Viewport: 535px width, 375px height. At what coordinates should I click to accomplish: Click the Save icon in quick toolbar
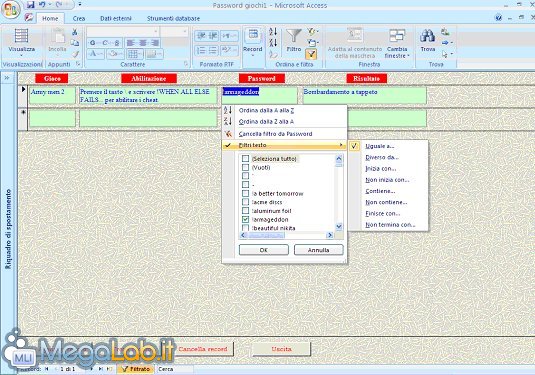pyautogui.click(x=31, y=4)
